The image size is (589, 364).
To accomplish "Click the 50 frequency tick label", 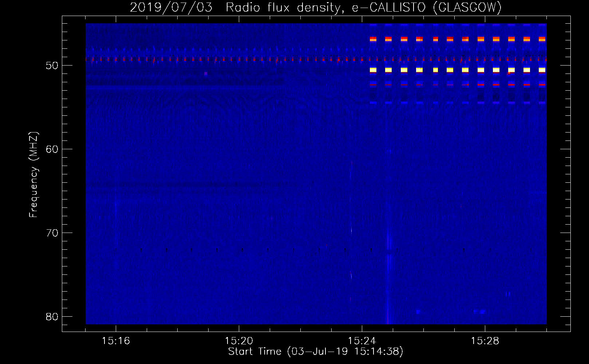I will pyautogui.click(x=52, y=66).
